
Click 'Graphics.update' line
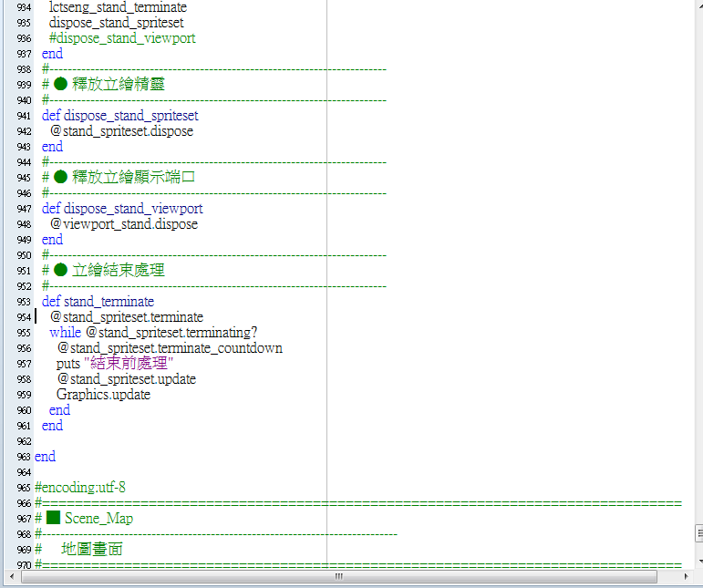103,395
